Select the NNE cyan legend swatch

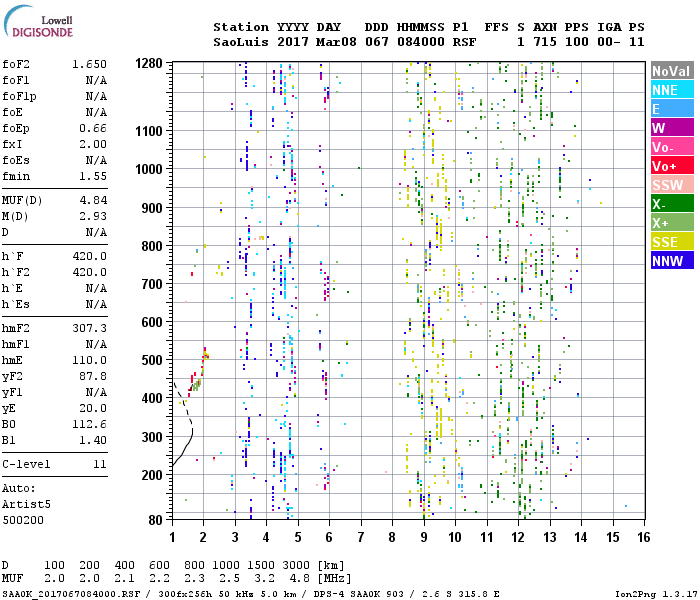(x=672, y=90)
